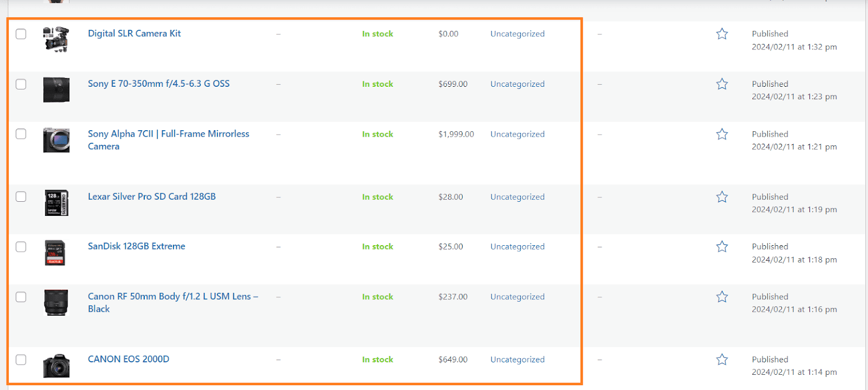This screenshot has height=390, width=868.
Task: Click the published date 2024/02/11 at 1:16 pm
Action: (x=794, y=309)
